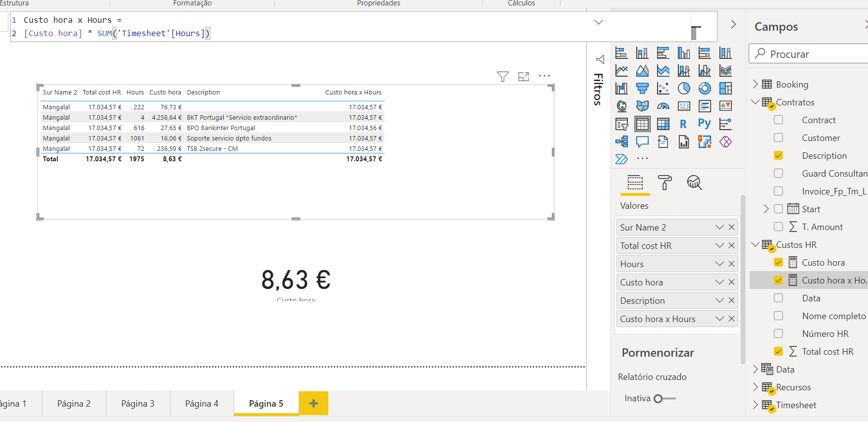Uncheck the Total cost HR field
The image size is (868, 422).
click(778, 352)
